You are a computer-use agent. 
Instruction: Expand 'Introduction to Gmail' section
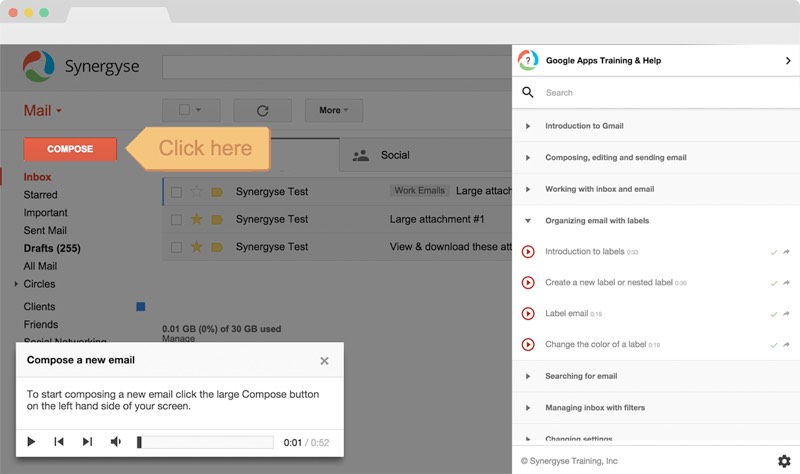pos(528,126)
